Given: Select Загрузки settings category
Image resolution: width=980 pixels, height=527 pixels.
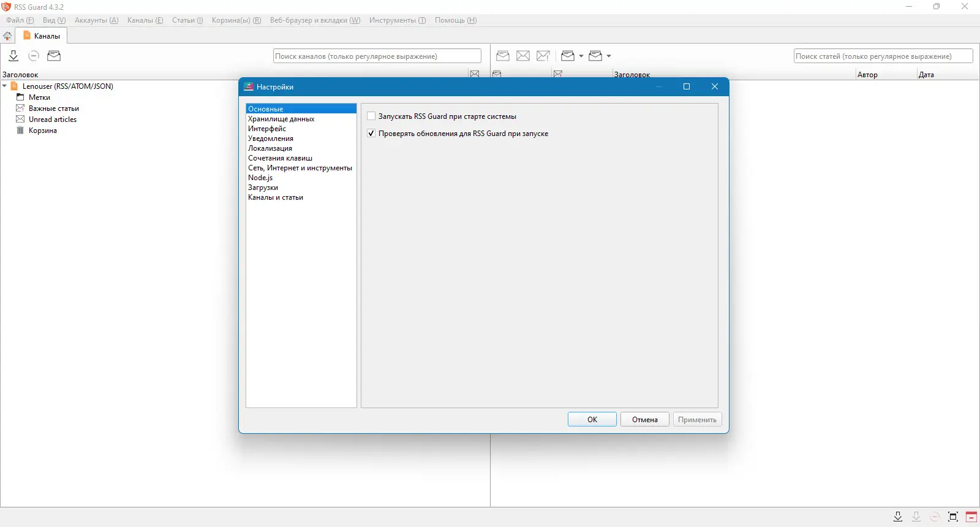Looking at the screenshot, I should (x=301, y=188).
